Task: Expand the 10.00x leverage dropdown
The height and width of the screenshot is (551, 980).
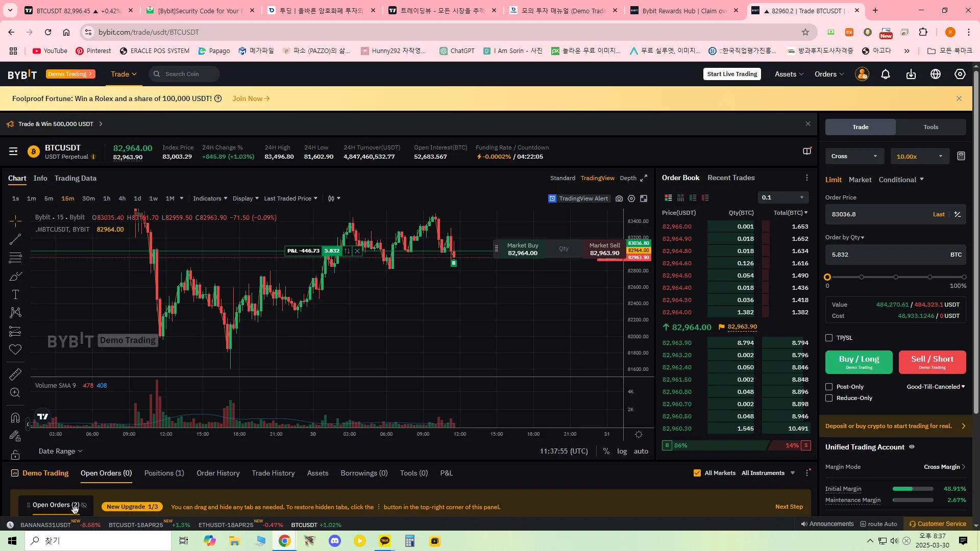Action: (919, 156)
